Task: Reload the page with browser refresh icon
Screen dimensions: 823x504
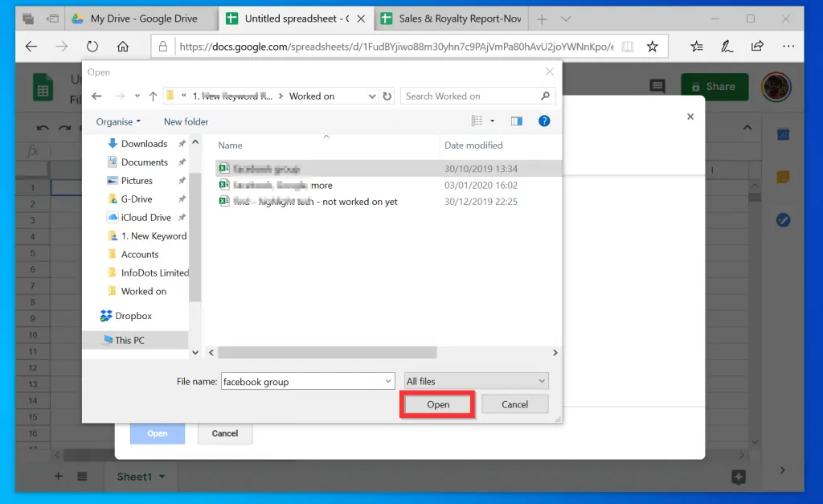Action: point(92,47)
